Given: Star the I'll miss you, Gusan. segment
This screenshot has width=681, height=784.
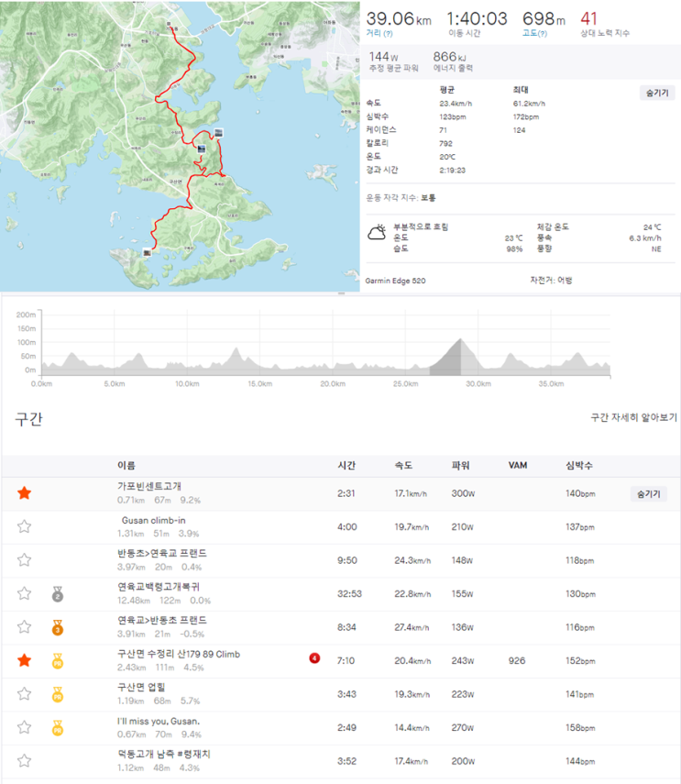Looking at the screenshot, I should point(24,727).
